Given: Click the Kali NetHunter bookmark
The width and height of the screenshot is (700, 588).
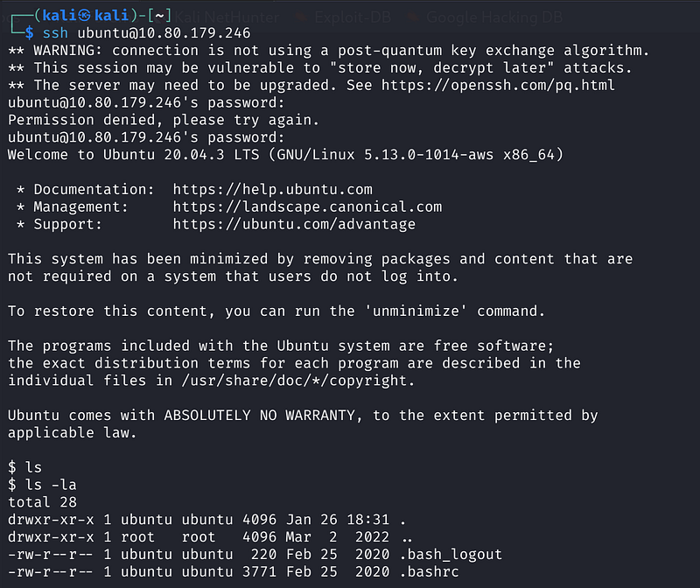Looking at the screenshot, I should point(227,16).
